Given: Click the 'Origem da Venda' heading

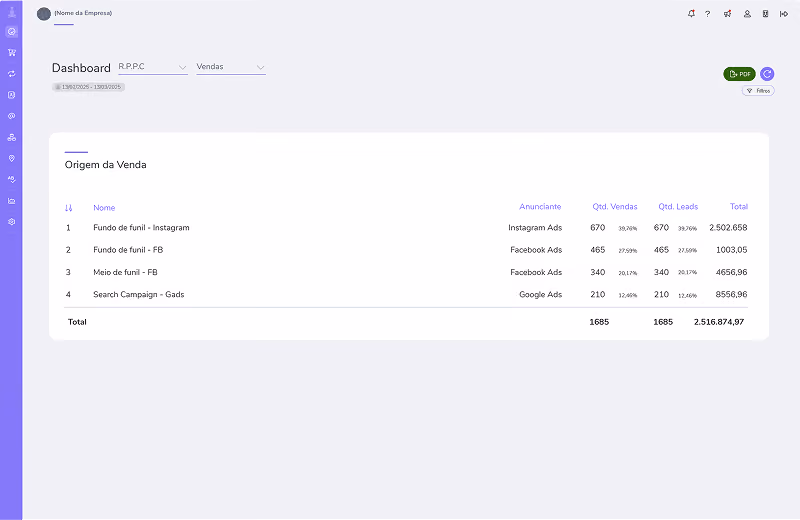Looking at the screenshot, I should (106, 165).
